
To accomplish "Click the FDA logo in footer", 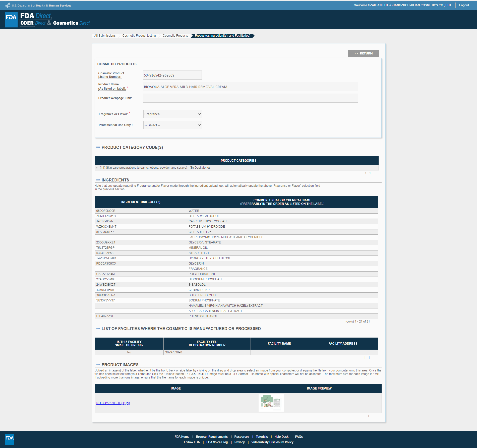I will point(10,439).
